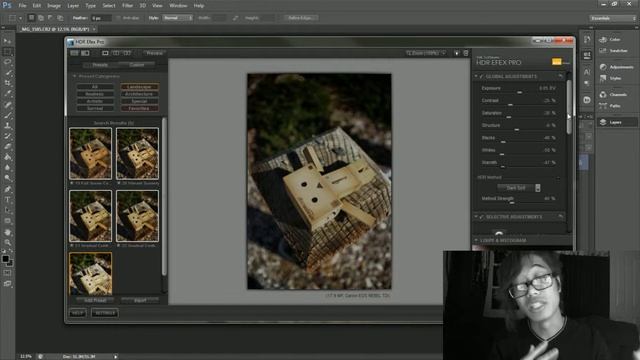Open the File menu
This screenshot has height=360, width=640.
[22, 6]
